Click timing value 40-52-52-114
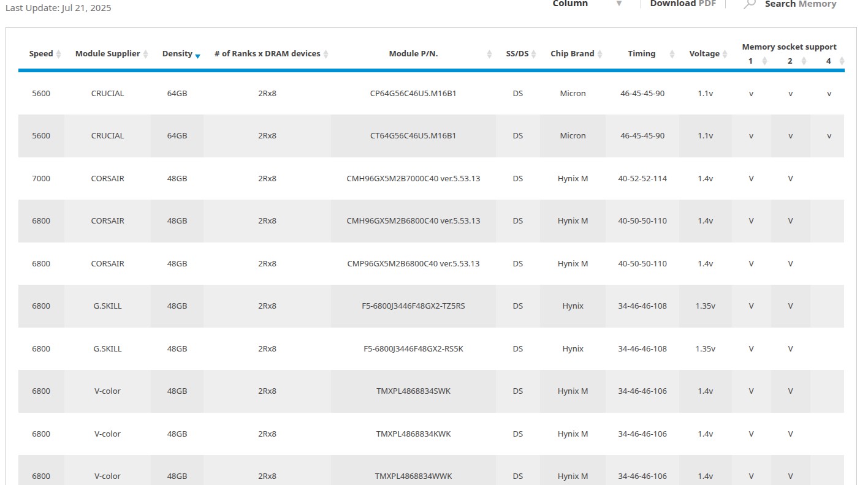868x485 pixels. click(x=642, y=179)
